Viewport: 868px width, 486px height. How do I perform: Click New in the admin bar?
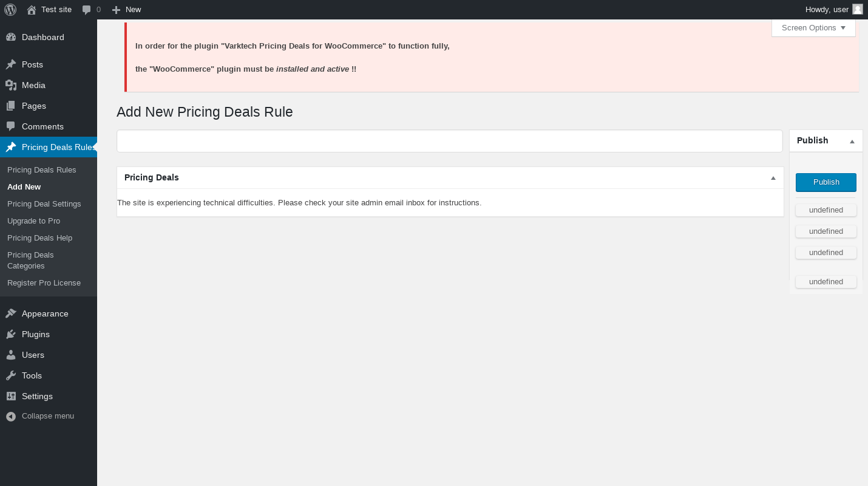[x=133, y=10]
